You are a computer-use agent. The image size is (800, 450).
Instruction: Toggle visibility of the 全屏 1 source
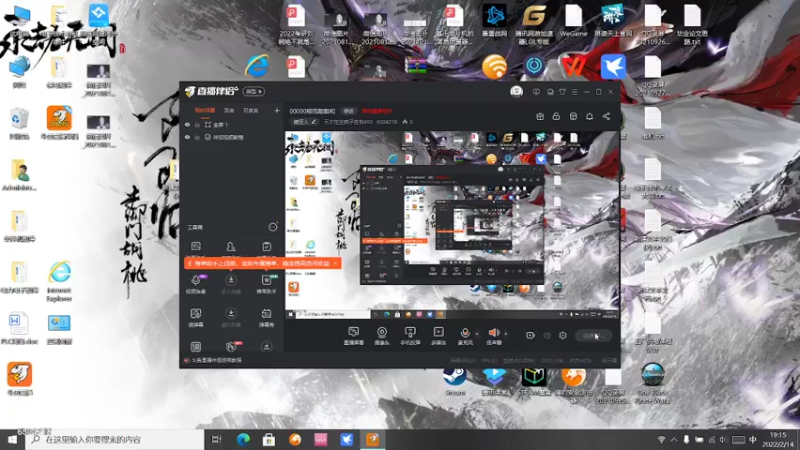click(x=187, y=124)
